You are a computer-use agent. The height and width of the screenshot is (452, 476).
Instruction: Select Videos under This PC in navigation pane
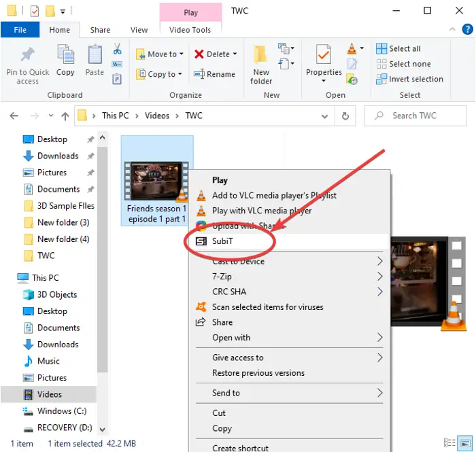pos(50,394)
